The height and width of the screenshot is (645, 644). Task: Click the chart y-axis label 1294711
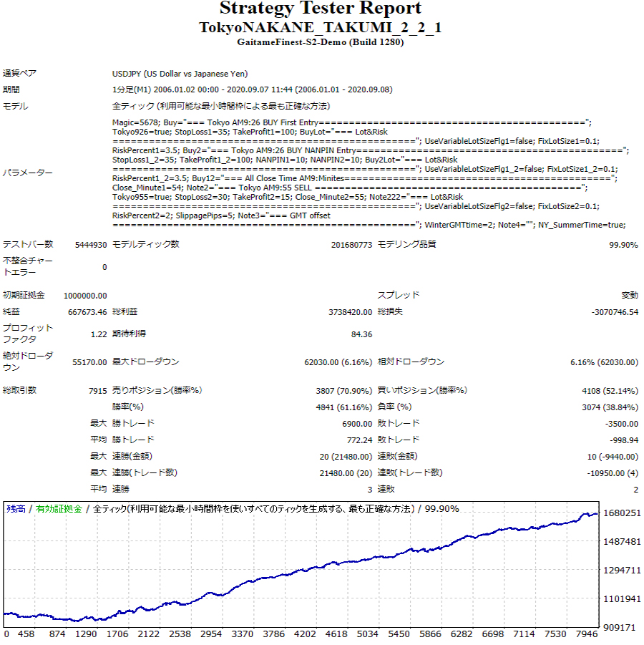coord(622,570)
